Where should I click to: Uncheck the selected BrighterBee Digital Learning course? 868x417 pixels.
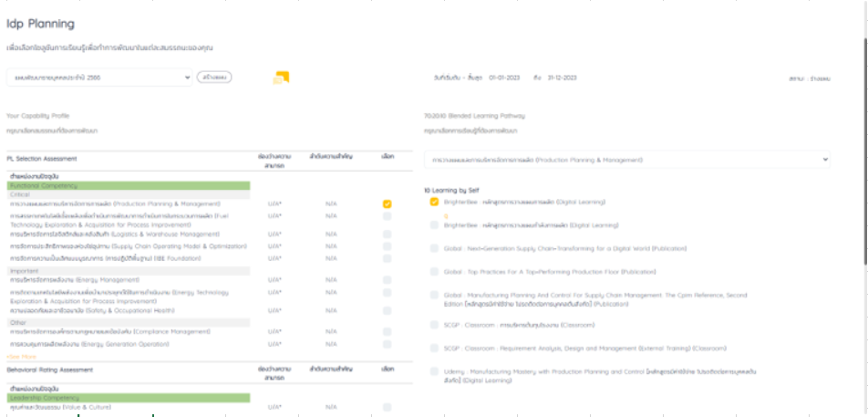point(435,202)
